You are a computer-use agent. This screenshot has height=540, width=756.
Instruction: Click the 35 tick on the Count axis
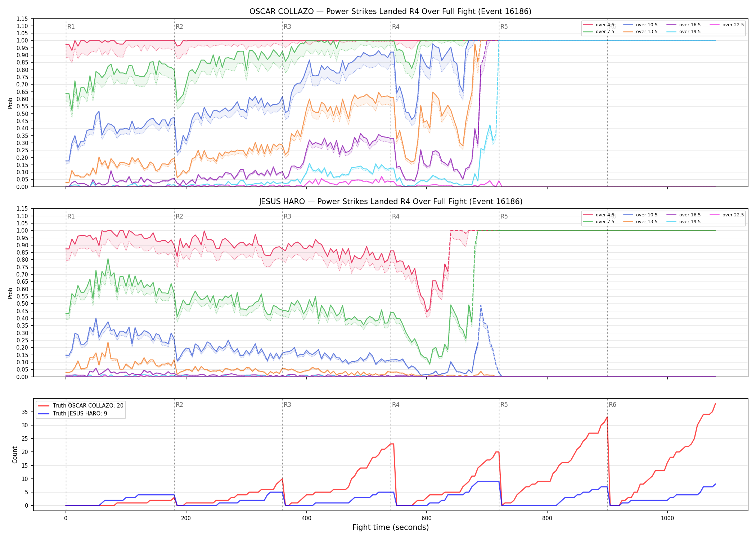25,412
